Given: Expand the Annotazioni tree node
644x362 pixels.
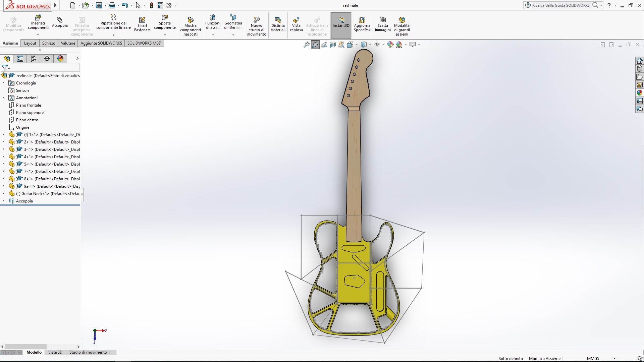Looking at the screenshot, I should (3, 98).
